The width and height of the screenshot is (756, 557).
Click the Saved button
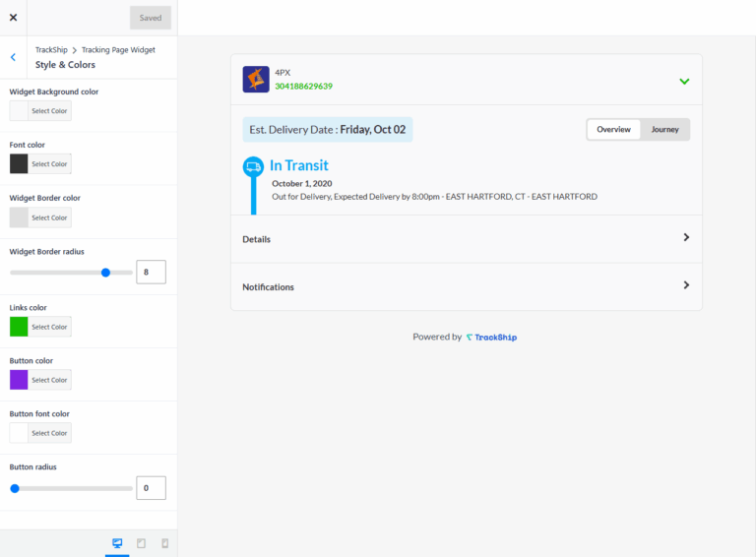point(151,18)
